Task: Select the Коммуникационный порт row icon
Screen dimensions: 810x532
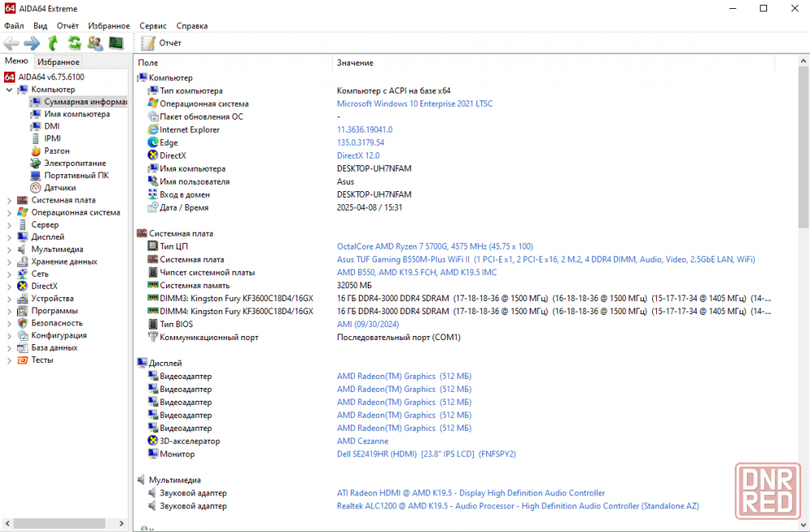Action: pos(153,338)
